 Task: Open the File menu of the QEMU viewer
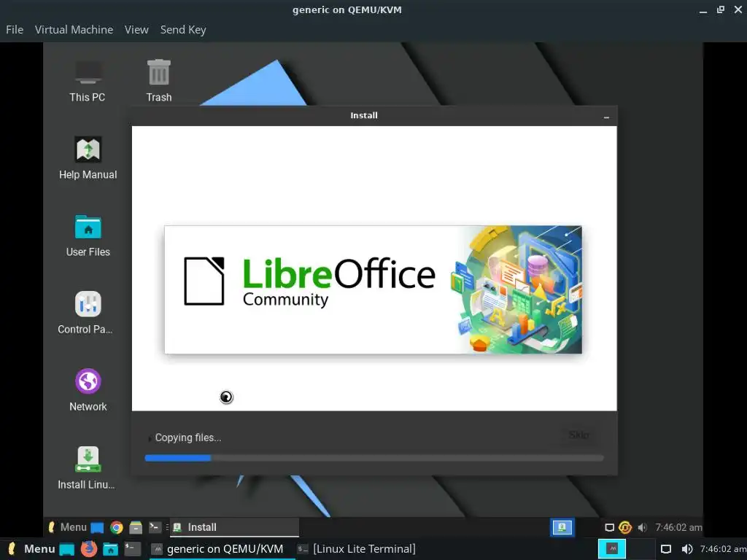click(15, 29)
